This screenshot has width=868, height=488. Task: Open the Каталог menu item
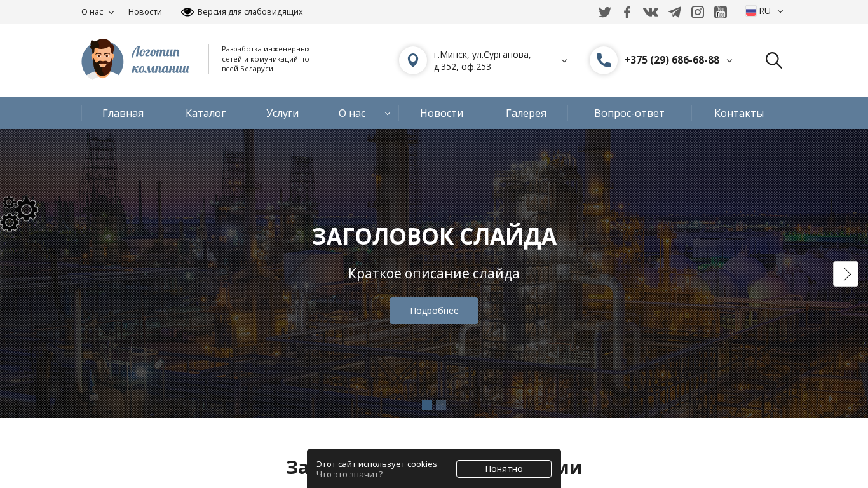206,113
